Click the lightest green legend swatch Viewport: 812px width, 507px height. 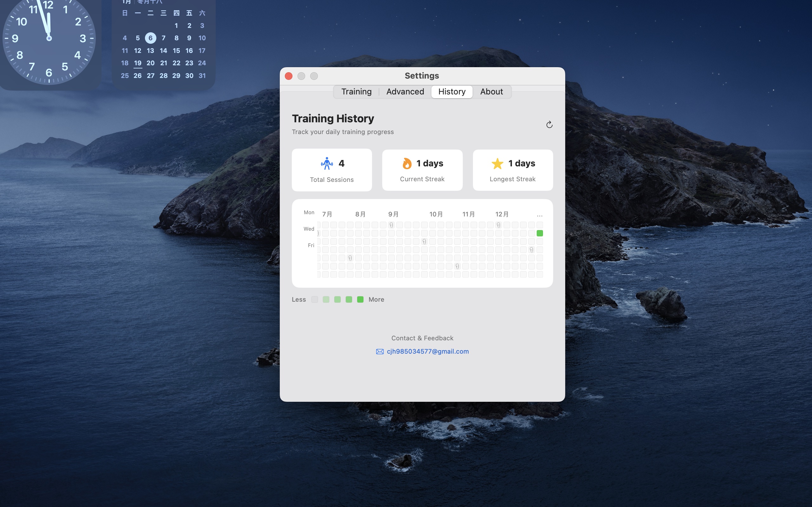click(x=326, y=299)
